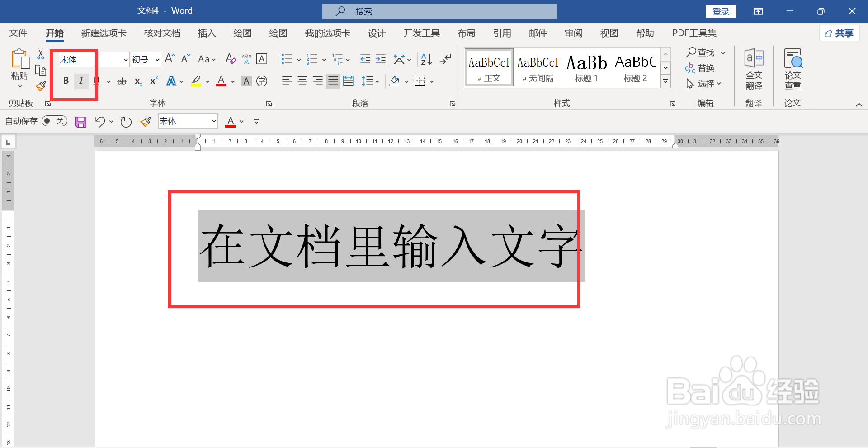Click the Sort icon in paragraph group
The image size is (868, 448).
point(425,59)
